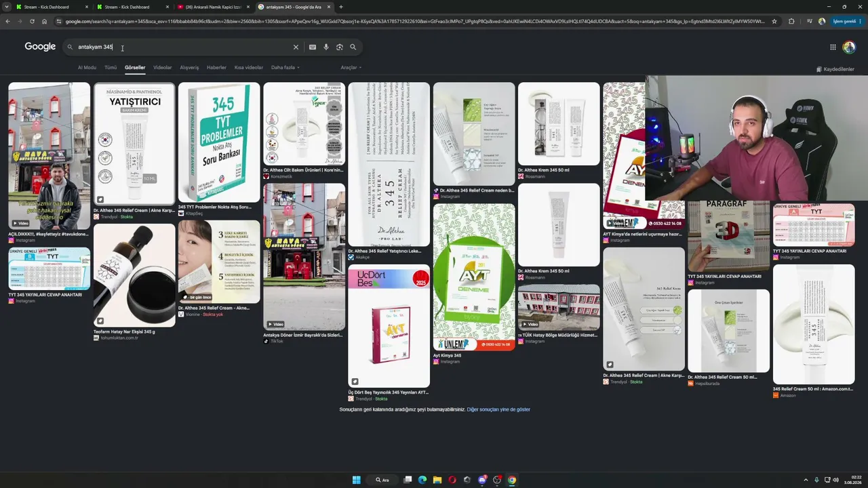Open the ÜçDörtBeş AYT Deneme book image
868x488 pixels.
pos(389,326)
